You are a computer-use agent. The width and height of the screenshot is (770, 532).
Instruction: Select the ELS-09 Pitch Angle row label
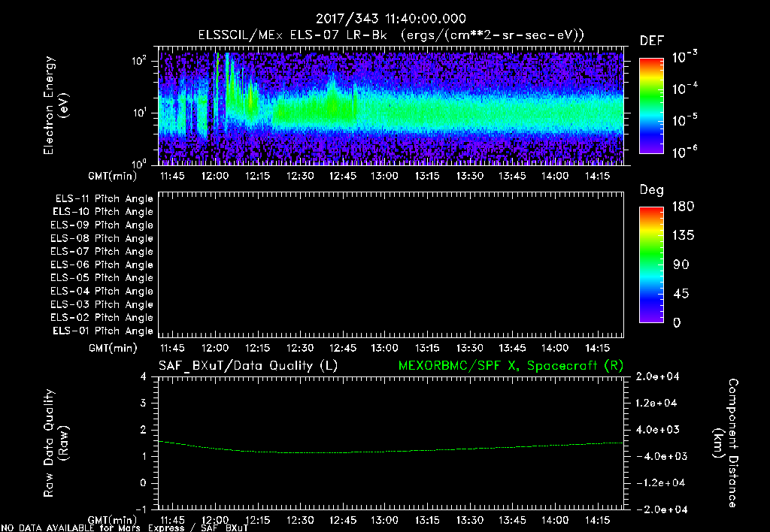point(102,225)
